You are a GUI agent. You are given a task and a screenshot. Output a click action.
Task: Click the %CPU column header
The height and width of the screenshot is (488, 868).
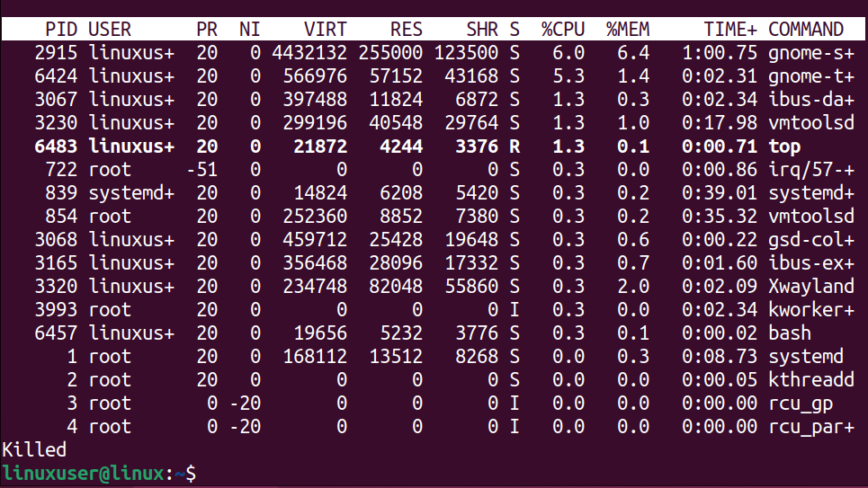(562, 30)
